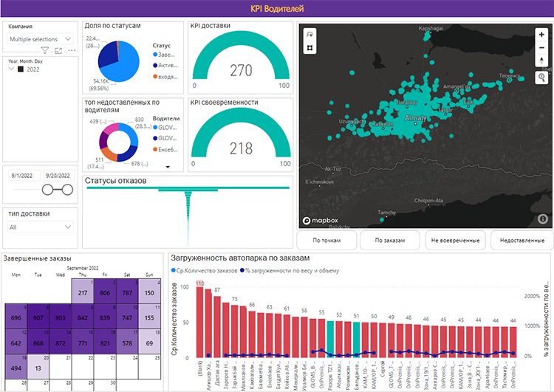554x392 pixels.
Task: Click the Не воевременные button
Action: (x=455, y=240)
